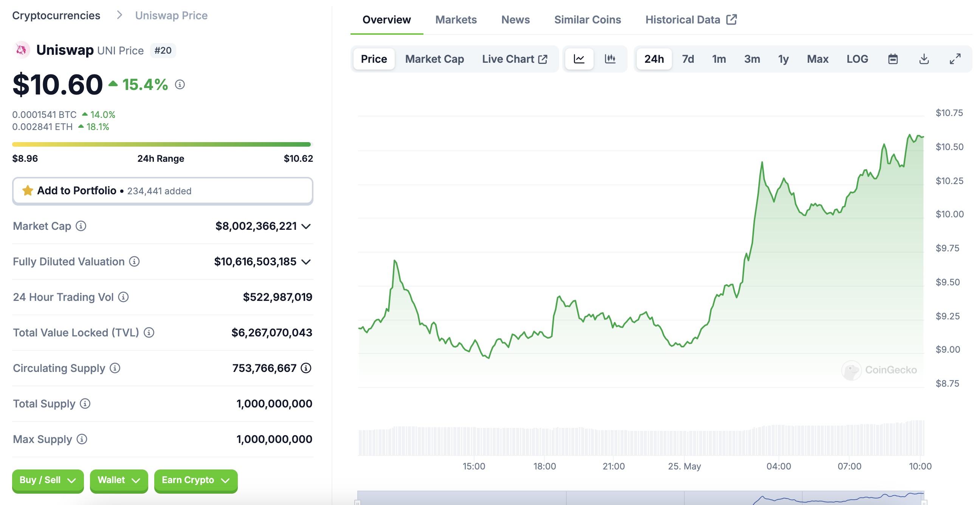
Task: Click the Uniswap Price breadcrumb
Action: (x=171, y=15)
